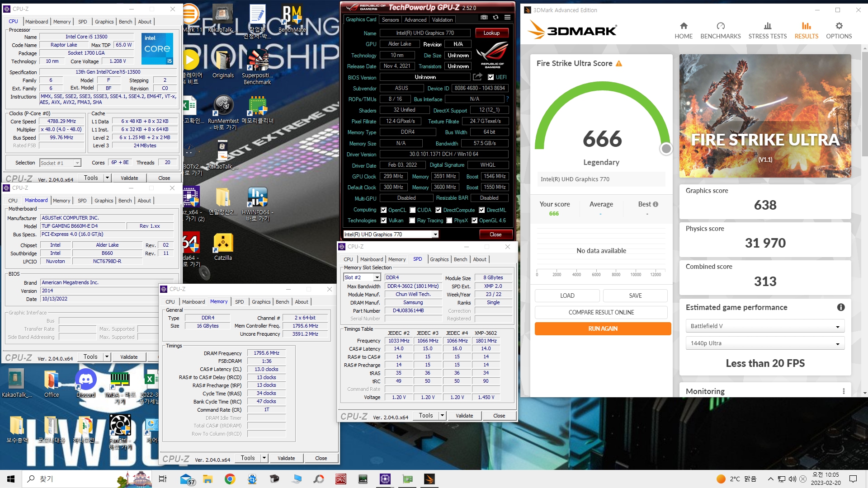This screenshot has height=488, width=868.
Task: Expand Tools dropdown arrow in CPU-Z SPD window
Action: pyautogui.click(x=443, y=416)
